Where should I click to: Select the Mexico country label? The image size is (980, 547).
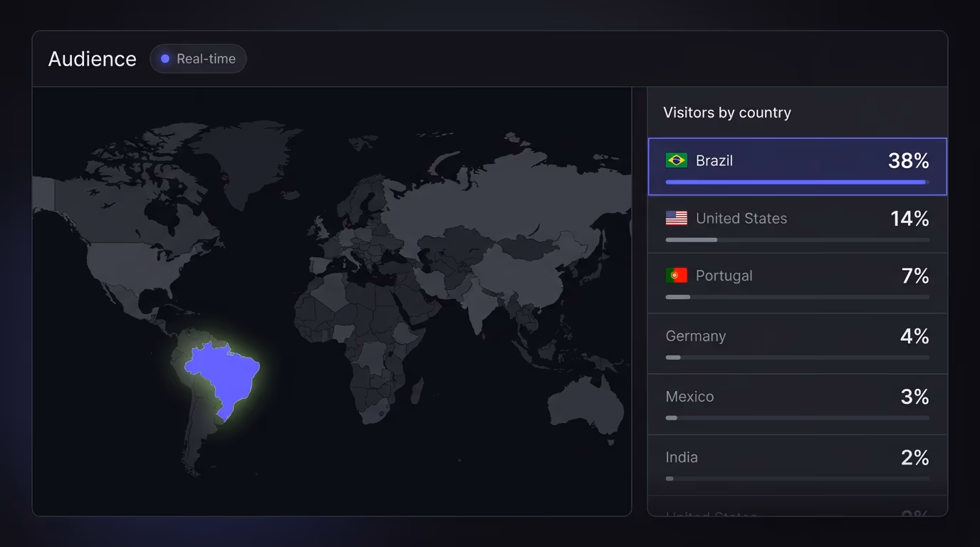689,397
